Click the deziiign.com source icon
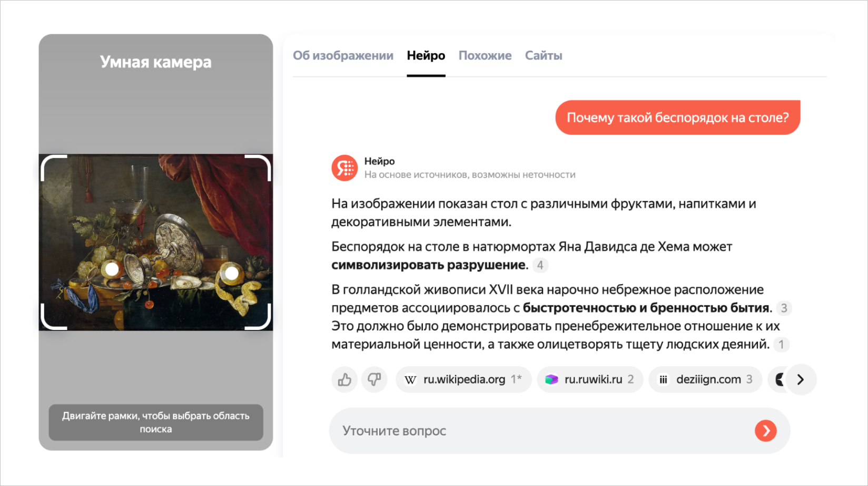This screenshot has height=486, width=868. tap(664, 380)
